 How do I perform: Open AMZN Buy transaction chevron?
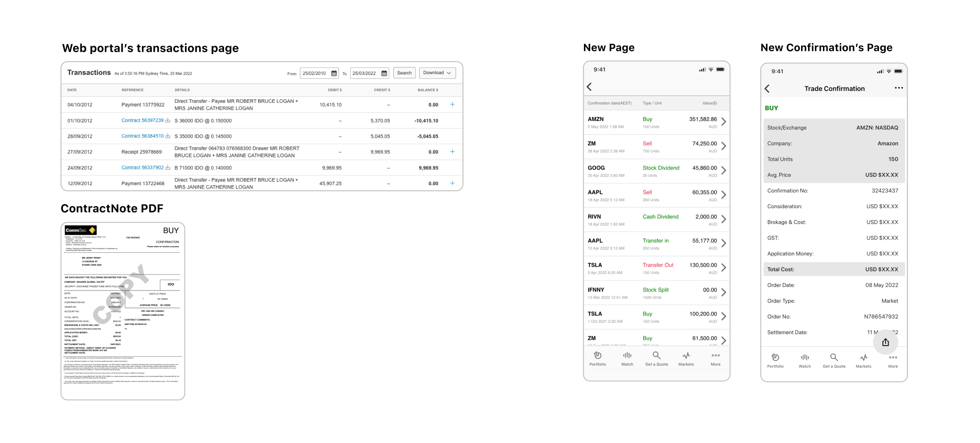click(723, 122)
